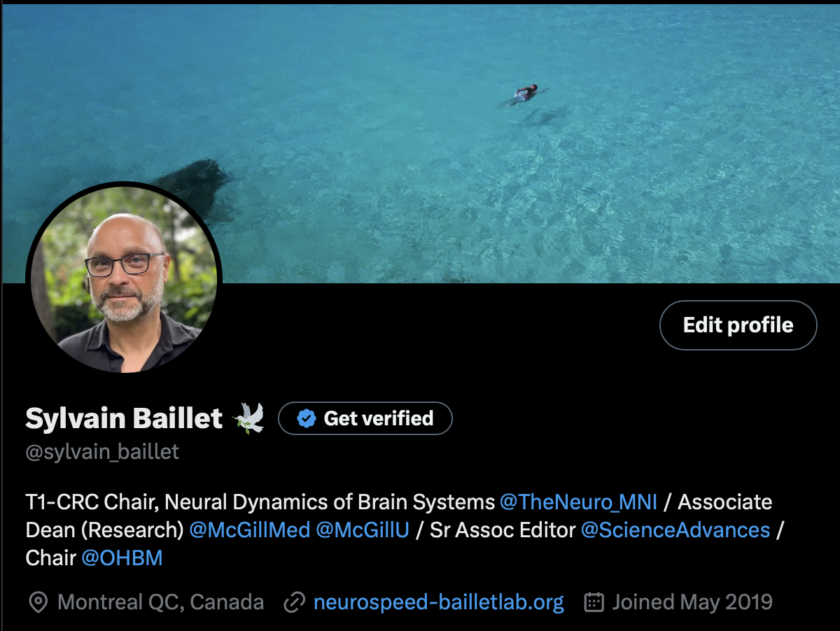Click the location pin icon
840x631 pixels.
pyautogui.click(x=38, y=602)
